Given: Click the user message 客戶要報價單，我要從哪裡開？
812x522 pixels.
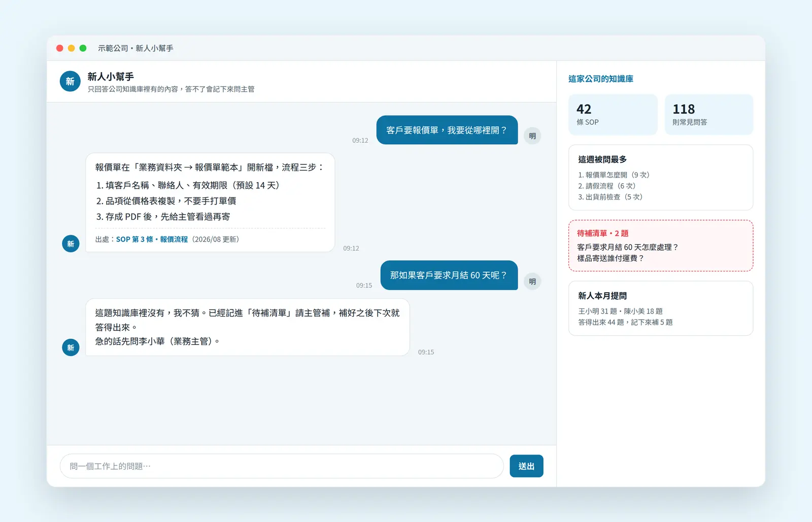Looking at the screenshot, I should (447, 130).
